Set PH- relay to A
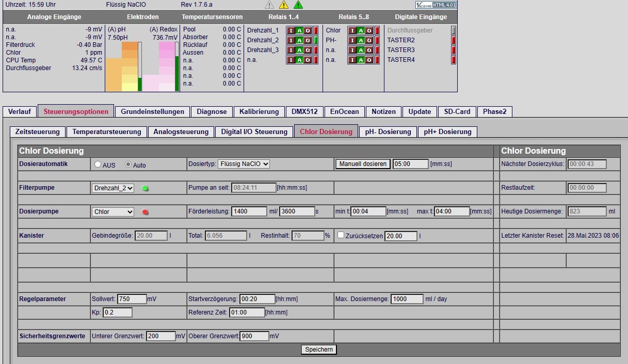The image size is (628, 364). 361,40
